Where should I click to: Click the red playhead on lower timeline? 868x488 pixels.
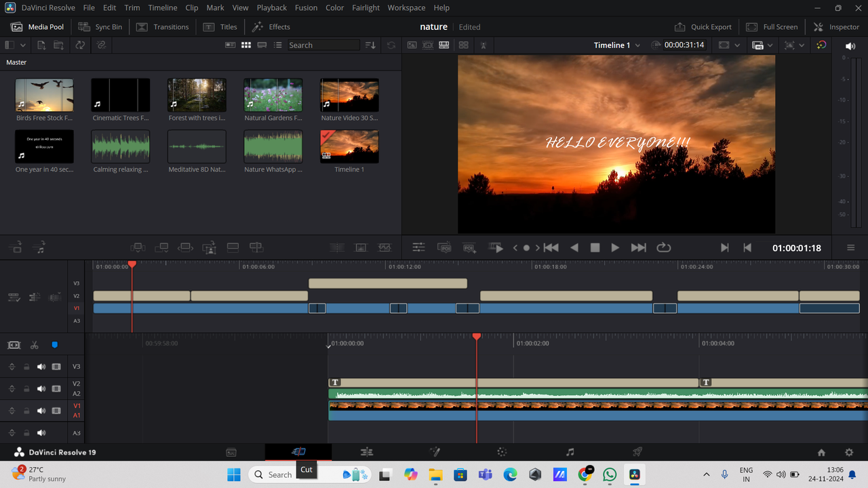[477, 337]
